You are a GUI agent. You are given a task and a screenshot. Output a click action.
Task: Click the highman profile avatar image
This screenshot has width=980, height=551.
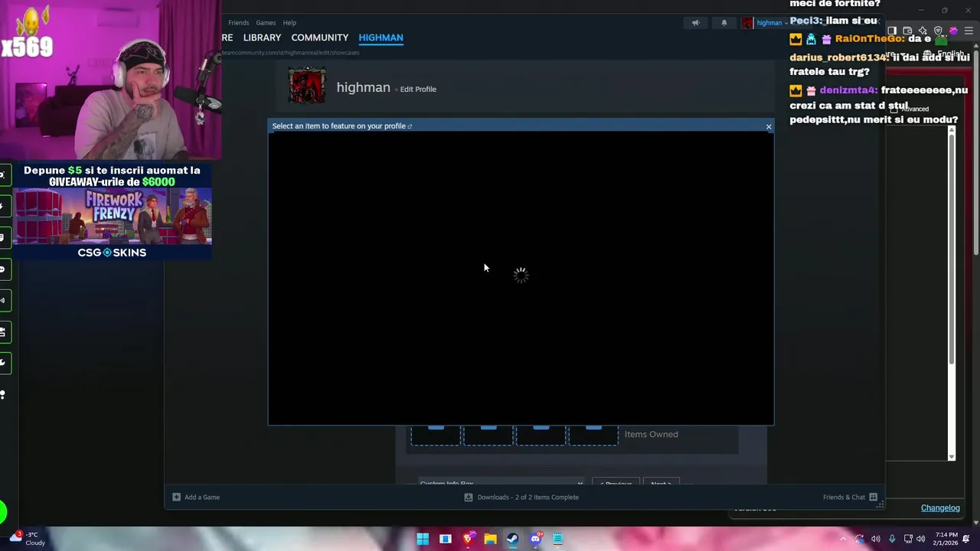point(307,85)
